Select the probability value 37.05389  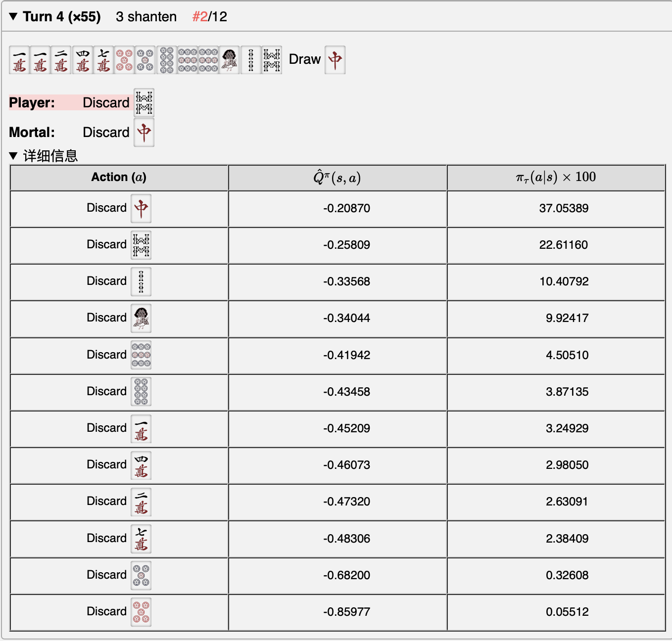[x=564, y=208]
